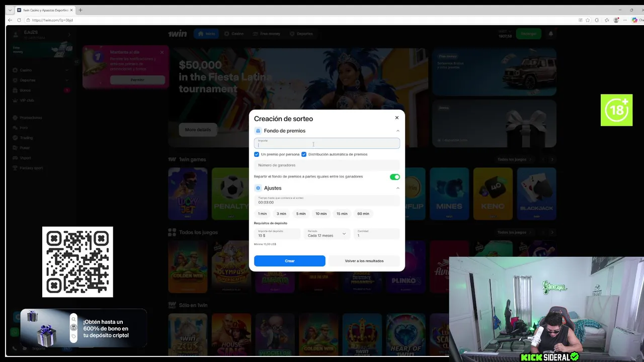Select the 15 min preset
Screen dimensions: 644x362
(x=342, y=214)
